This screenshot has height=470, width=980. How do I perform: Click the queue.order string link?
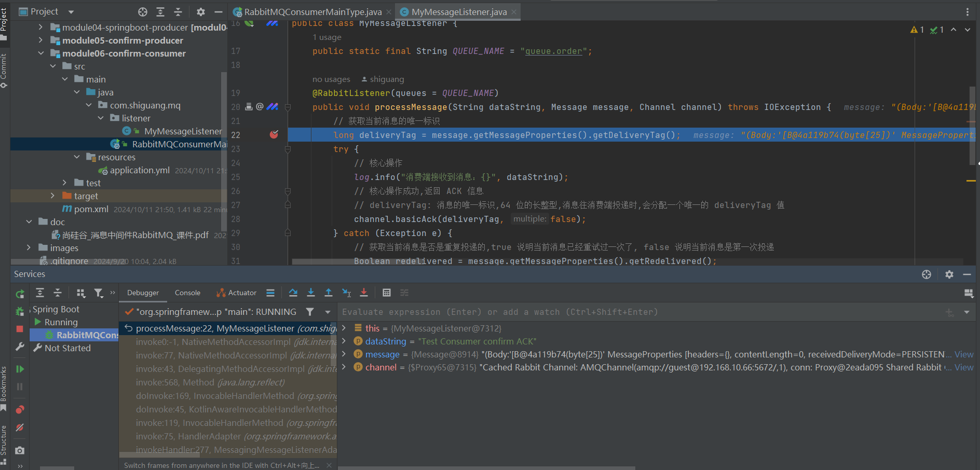pyautogui.click(x=554, y=51)
